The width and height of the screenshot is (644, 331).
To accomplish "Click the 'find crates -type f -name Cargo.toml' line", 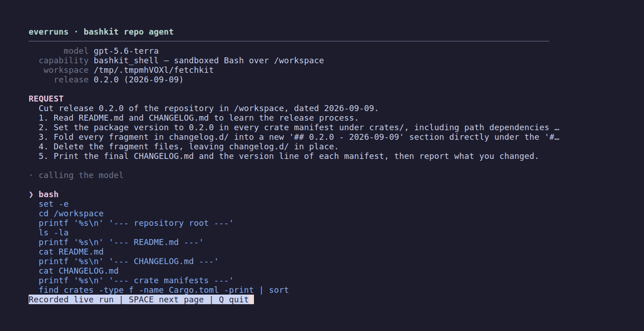I will click(x=164, y=290).
